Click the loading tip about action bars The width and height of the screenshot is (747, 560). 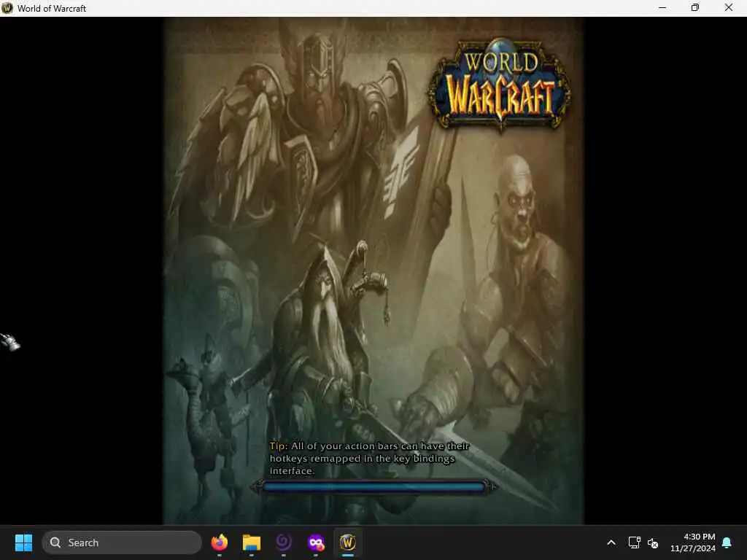pos(369,458)
